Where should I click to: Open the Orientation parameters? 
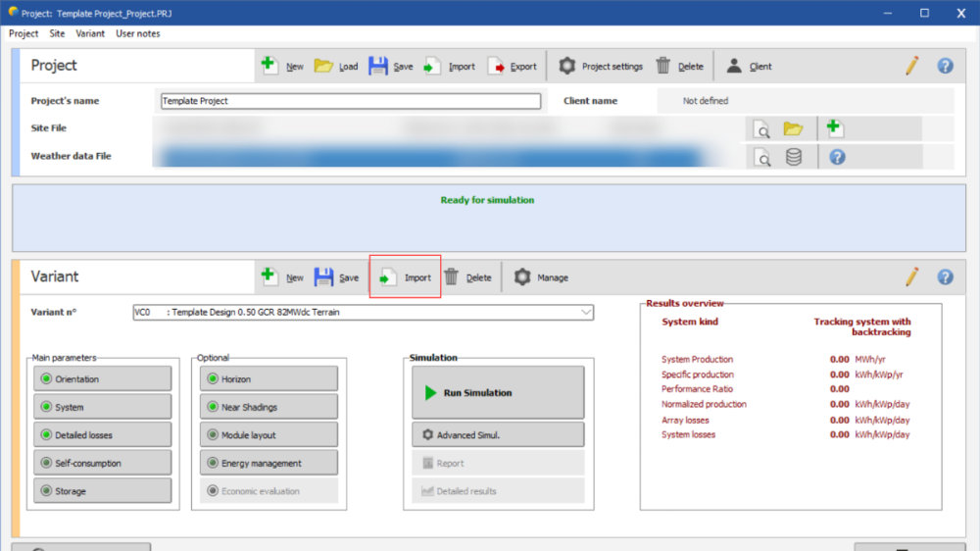pyautogui.click(x=103, y=379)
